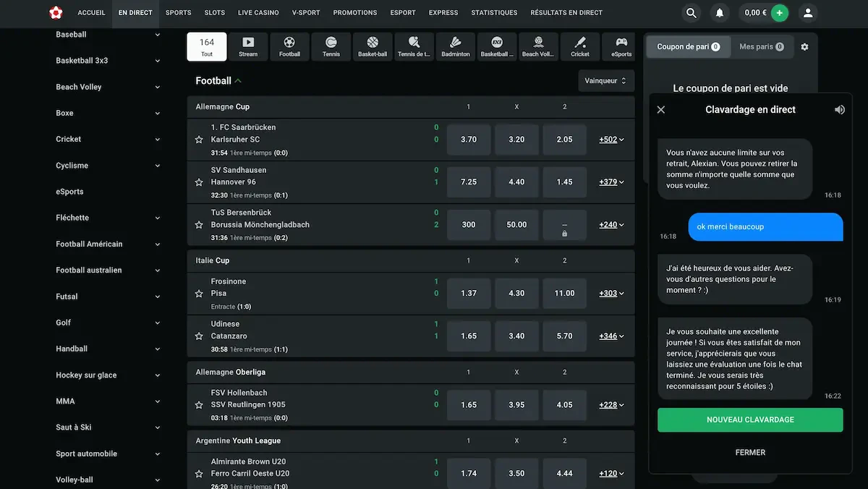Collapse the Football section heading
The width and height of the screenshot is (868, 489).
click(x=218, y=81)
